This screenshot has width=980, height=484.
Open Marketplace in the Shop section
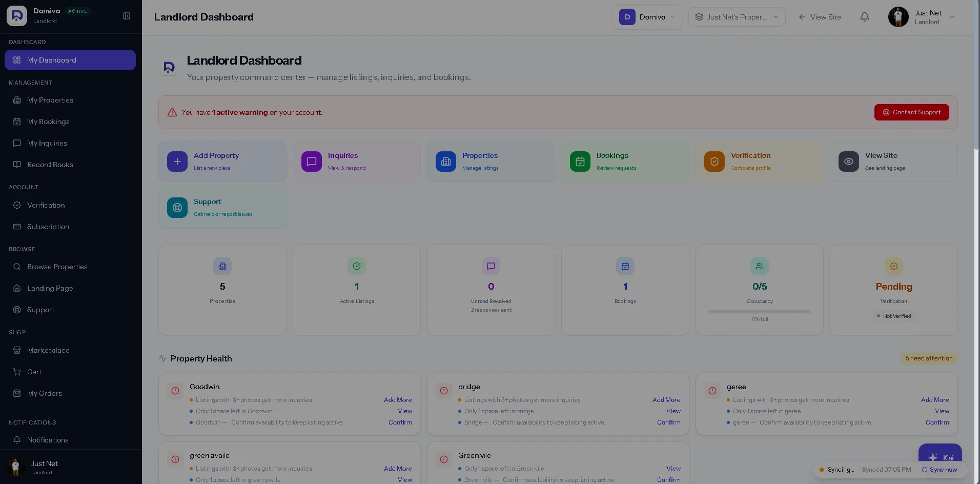click(70, 350)
